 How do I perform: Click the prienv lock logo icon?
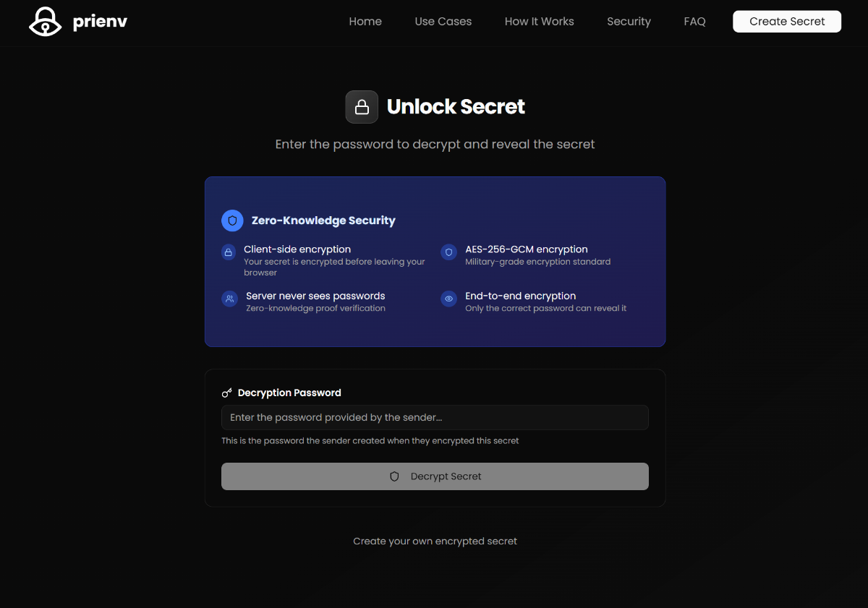(x=46, y=22)
